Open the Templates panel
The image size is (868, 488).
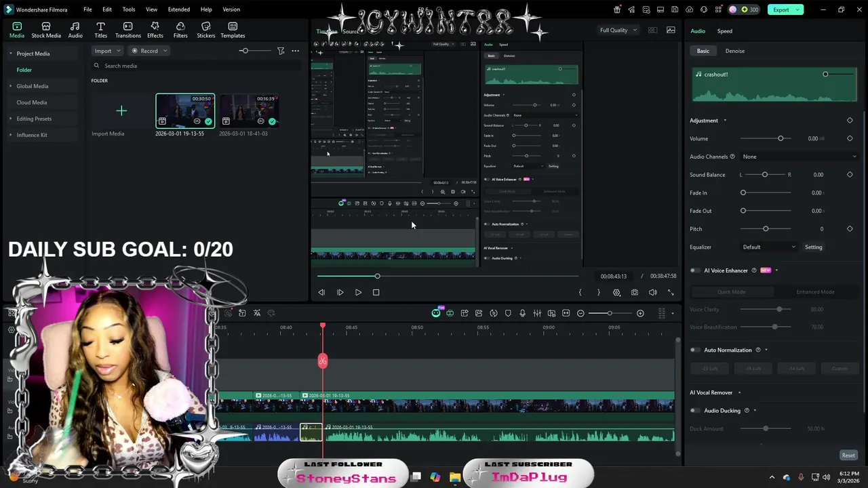(233, 30)
